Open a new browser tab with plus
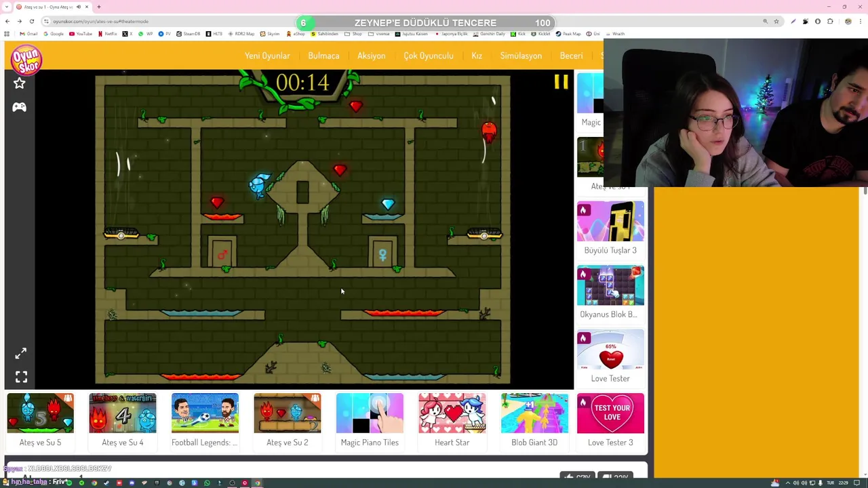868x488 pixels. pos(99,7)
